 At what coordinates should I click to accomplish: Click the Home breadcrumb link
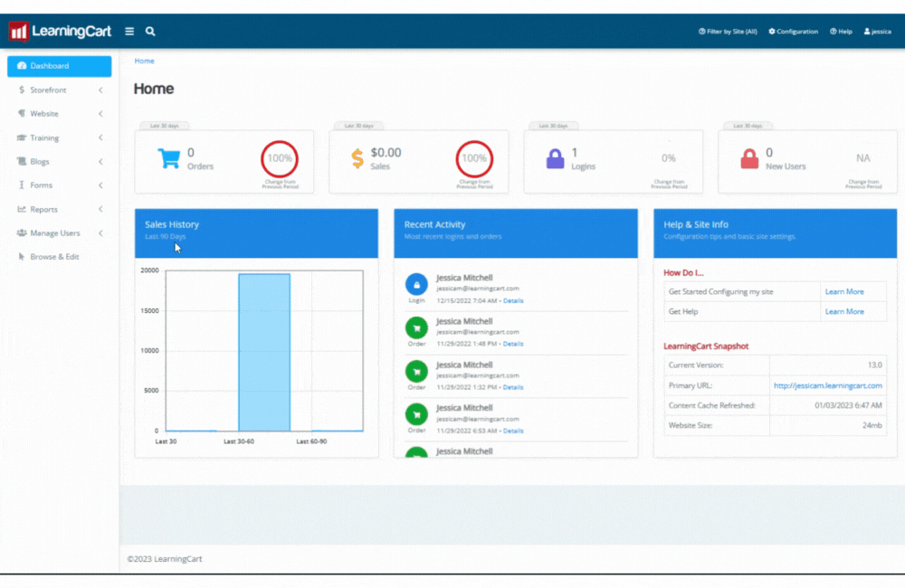pos(144,61)
